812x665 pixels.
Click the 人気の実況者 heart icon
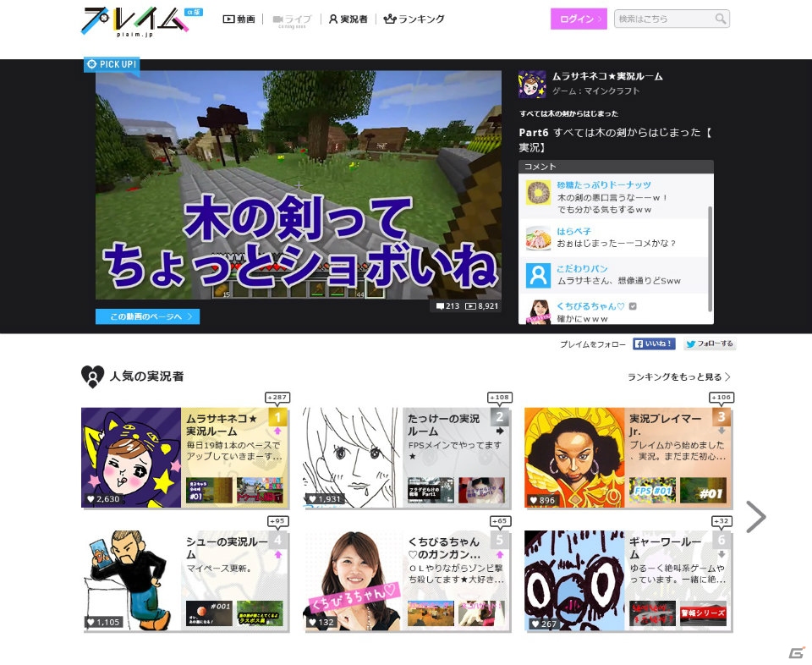tap(93, 376)
